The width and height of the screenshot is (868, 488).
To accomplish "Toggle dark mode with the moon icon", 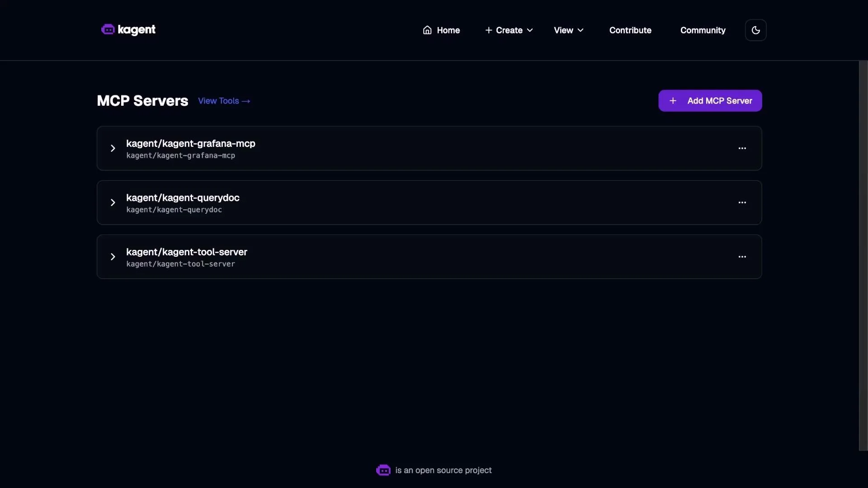I will pos(755,30).
